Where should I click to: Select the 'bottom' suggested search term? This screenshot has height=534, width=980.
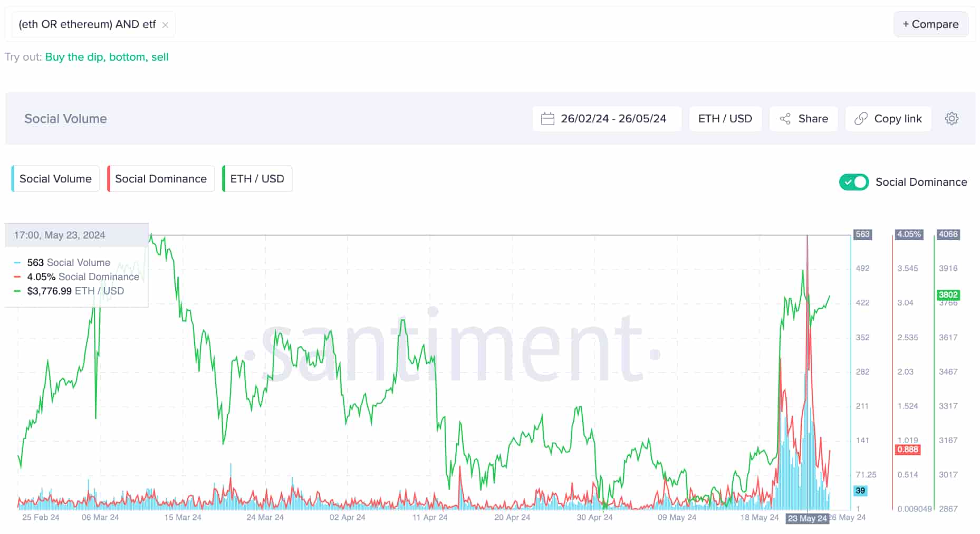tap(127, 57)
